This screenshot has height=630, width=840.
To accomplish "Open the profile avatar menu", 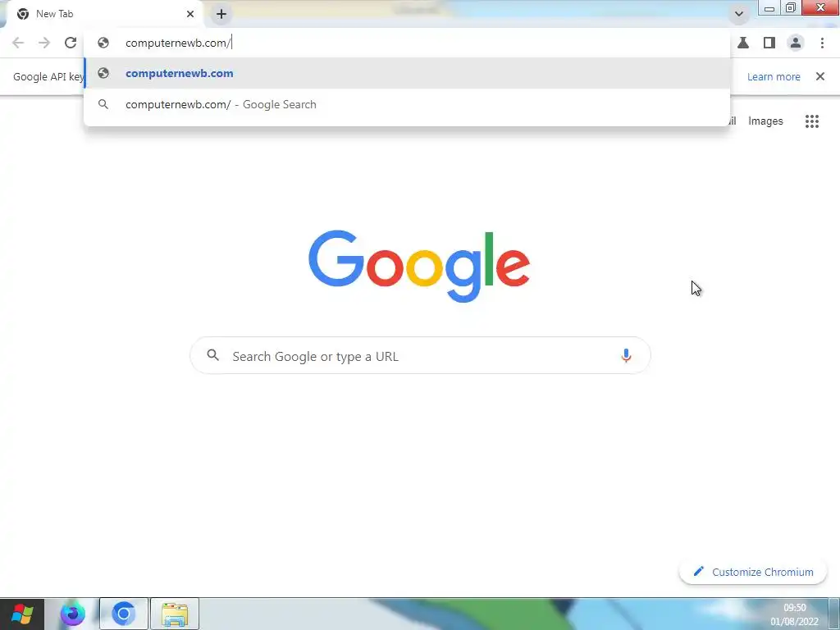I will point(796,43).
